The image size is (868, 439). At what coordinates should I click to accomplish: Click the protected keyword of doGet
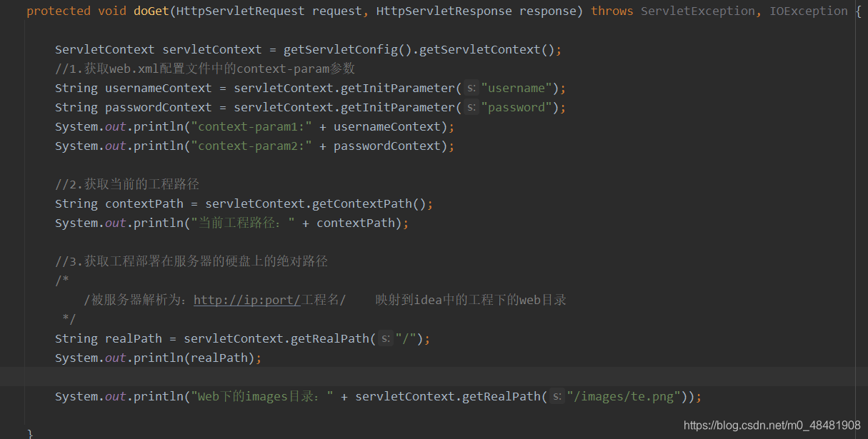click(x=59, y=11)
